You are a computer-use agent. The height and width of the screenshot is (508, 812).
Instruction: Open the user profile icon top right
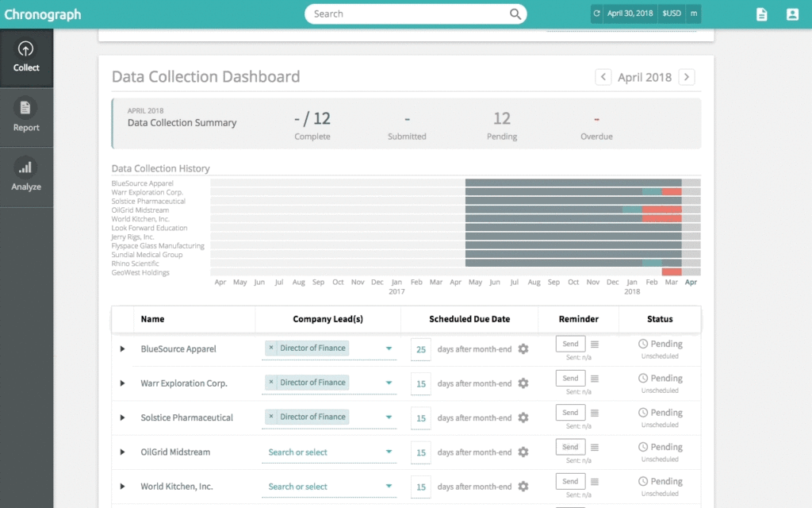(x=794, y=13)
